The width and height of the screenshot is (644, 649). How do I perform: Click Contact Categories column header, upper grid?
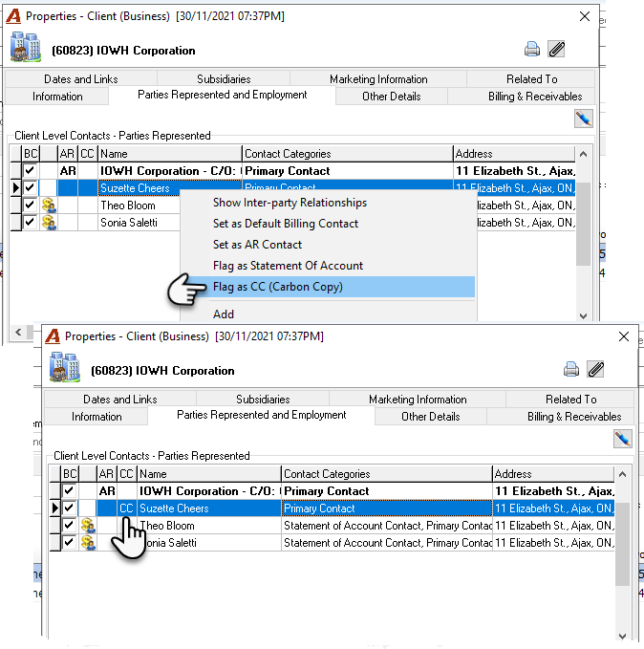(348, 154)
